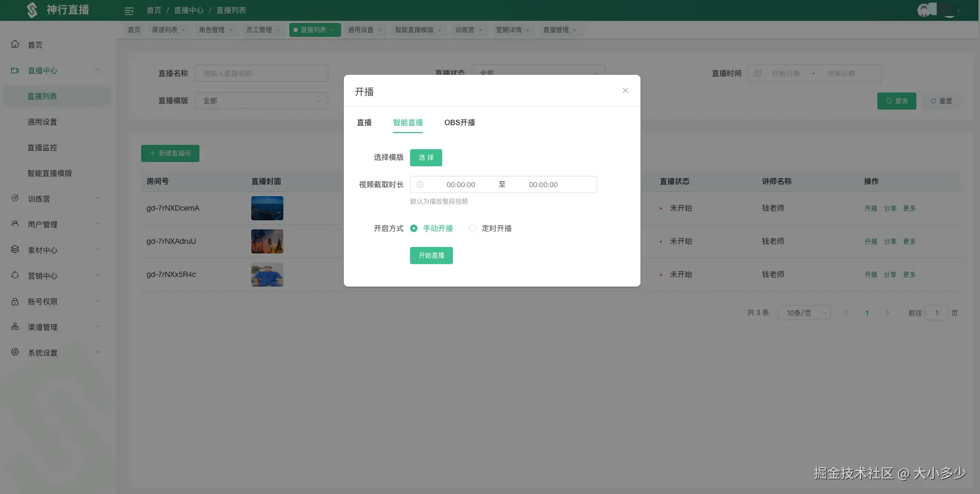Click the 直播名称 input field
Viewport: 980px width, 494px height.
[x=261, y=73]
